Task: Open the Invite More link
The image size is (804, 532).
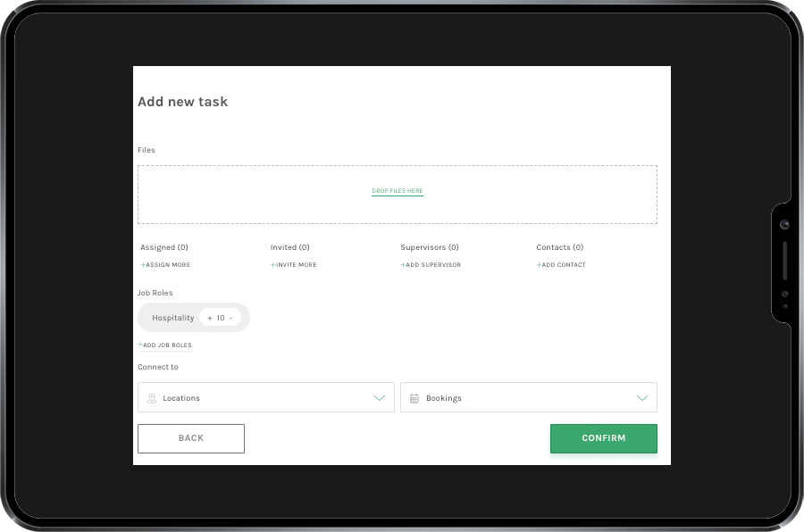Action: (x=296, y=265)
